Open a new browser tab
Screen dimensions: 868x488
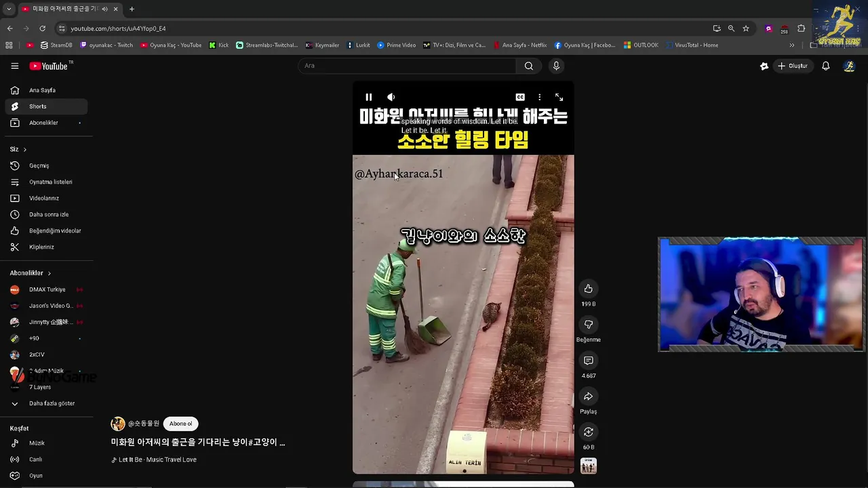click(132, 9)
